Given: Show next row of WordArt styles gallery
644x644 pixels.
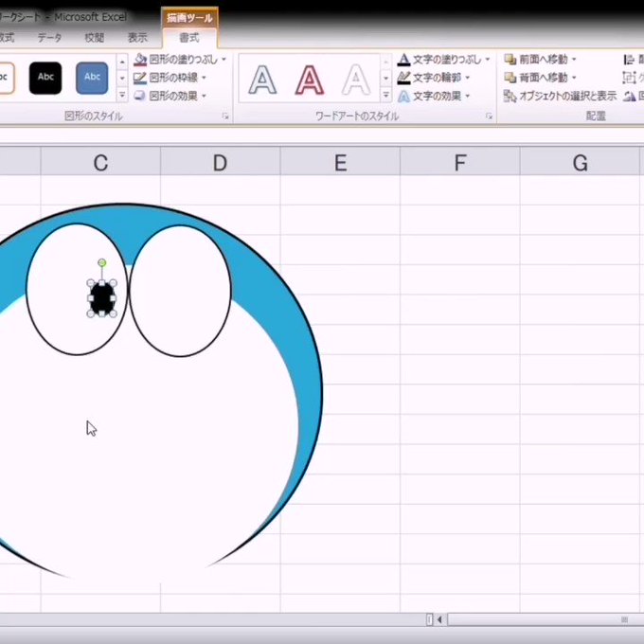Looking at the screenshot, I should 386,78.
